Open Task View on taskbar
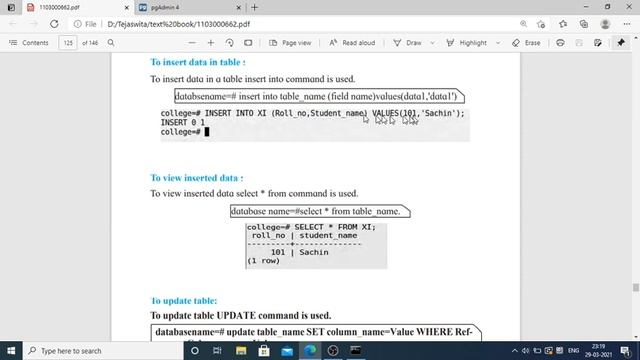The width and height of the screenshot is (640, 360). click(217, 351)
